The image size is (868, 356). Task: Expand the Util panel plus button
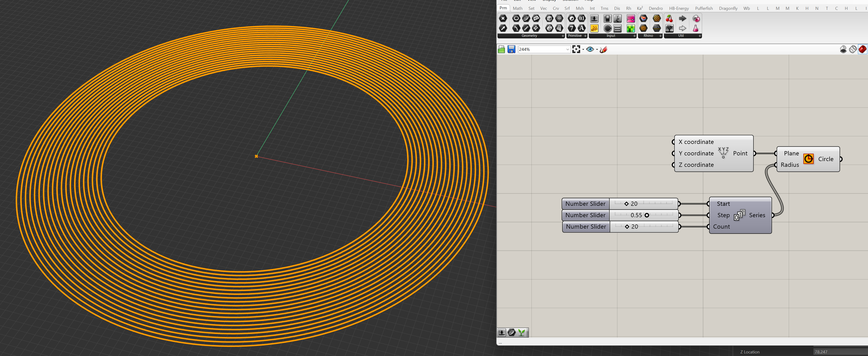[x=700, y=36]
